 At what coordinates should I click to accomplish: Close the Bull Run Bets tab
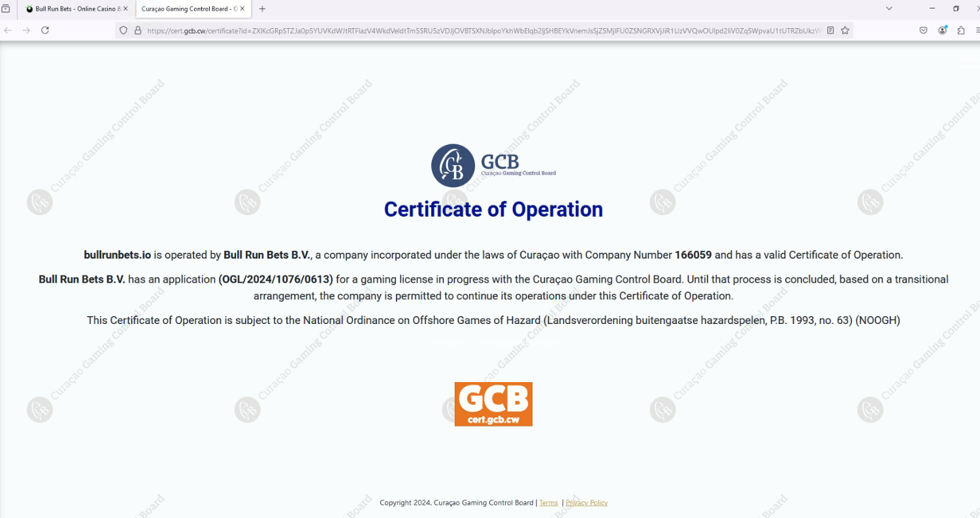click(125, 9)
